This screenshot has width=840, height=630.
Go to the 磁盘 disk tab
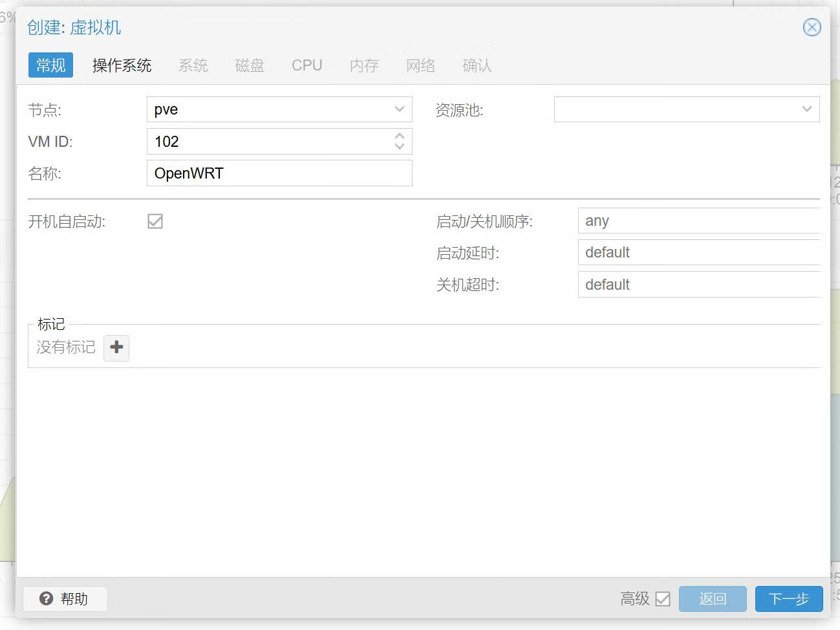pyautogui.click(x=250, y=65)
